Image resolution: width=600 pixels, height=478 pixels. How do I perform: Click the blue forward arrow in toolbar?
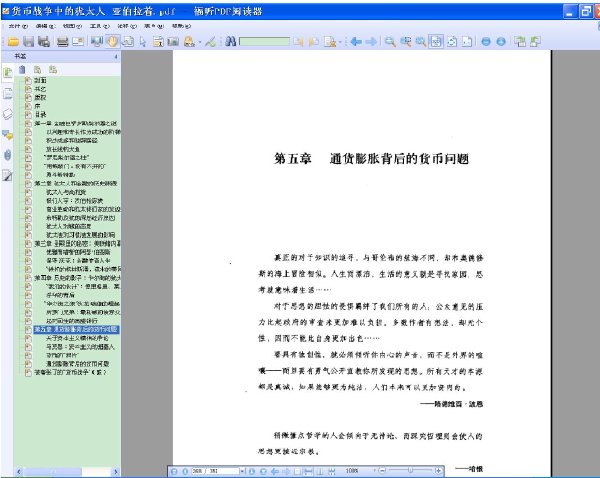tap(371, 42)
